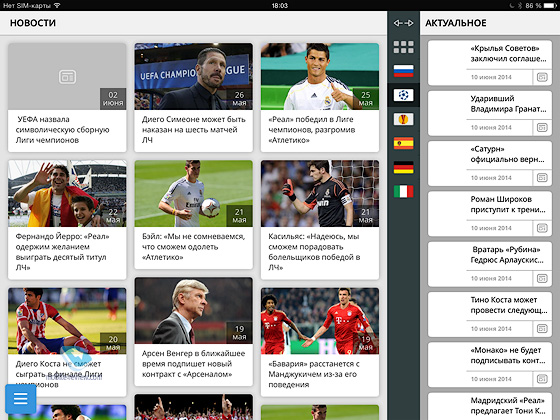Open the Тино Коста news item
The image size is (560, 420).
tap(490, 314)
